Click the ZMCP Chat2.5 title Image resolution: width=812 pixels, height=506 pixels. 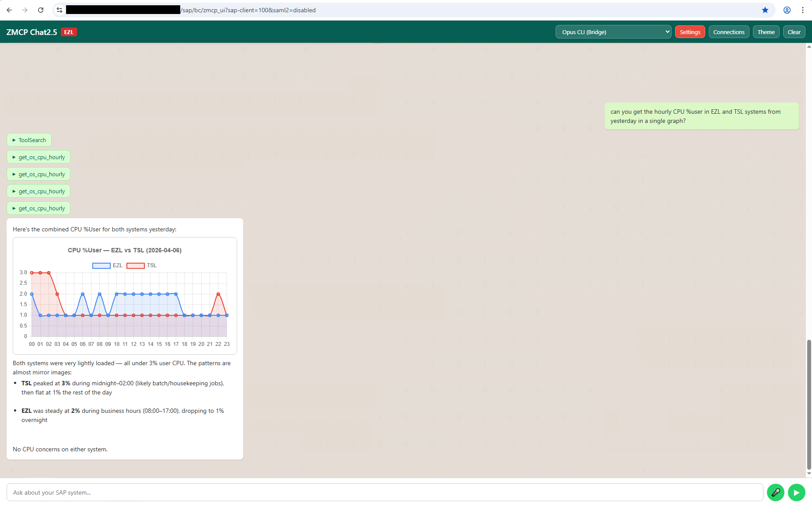coord(31,32)
